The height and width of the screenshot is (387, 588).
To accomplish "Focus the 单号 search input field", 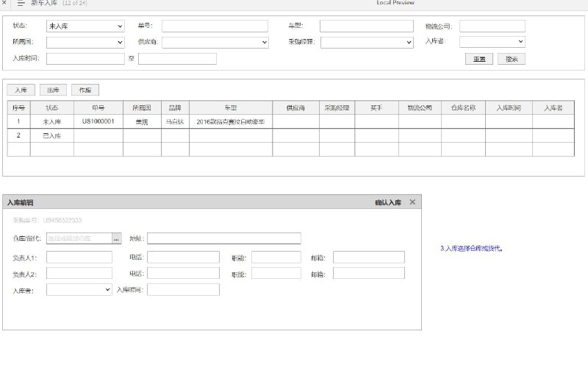I will tap(215, 26).
